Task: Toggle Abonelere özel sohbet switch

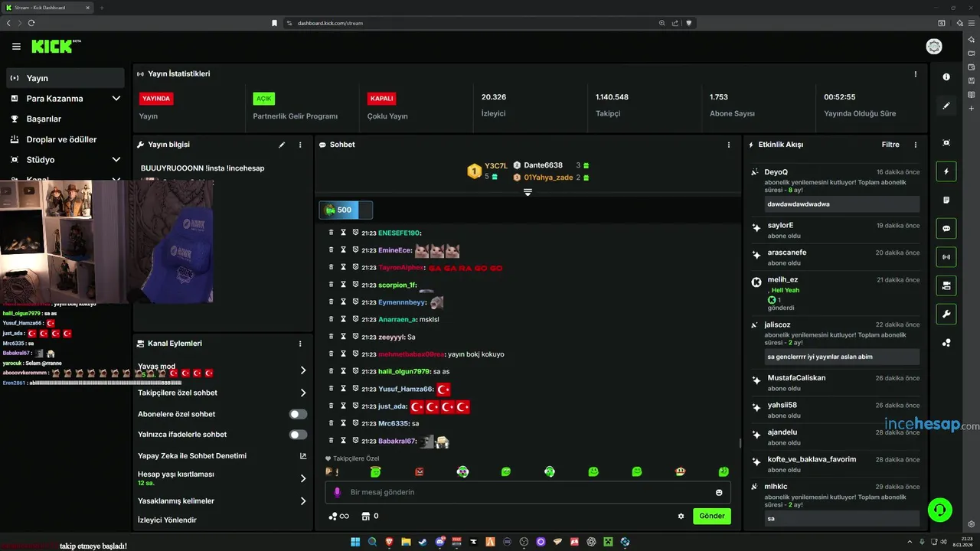Action: coord(298,414)
